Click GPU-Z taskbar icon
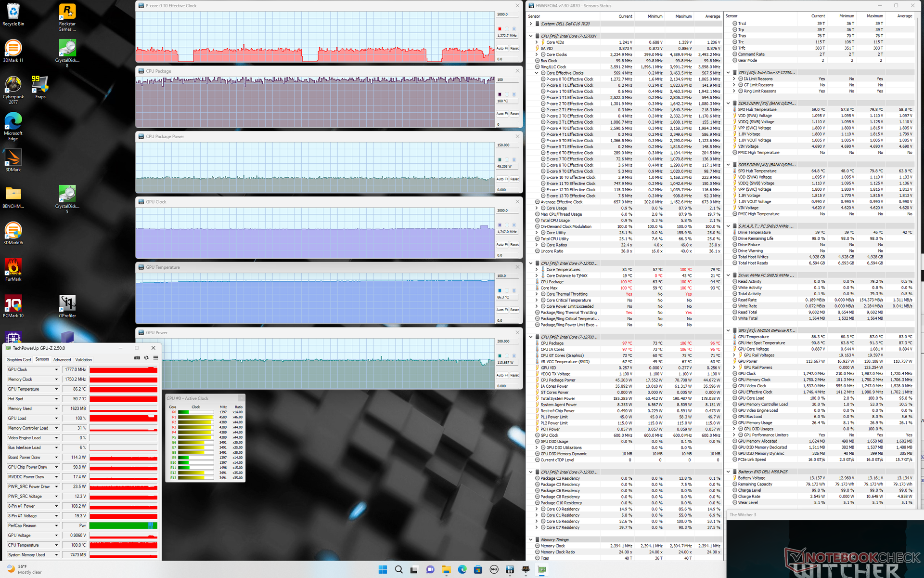924x578 pixels. pos(542,569)
